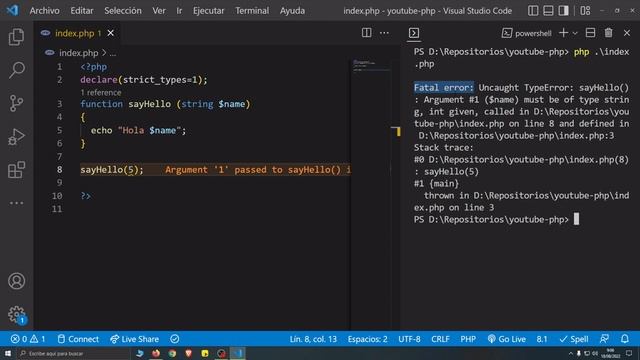640x360 pixels.
Task: Click the Fatal error text in terminal
Action: [x=444, y=87]
